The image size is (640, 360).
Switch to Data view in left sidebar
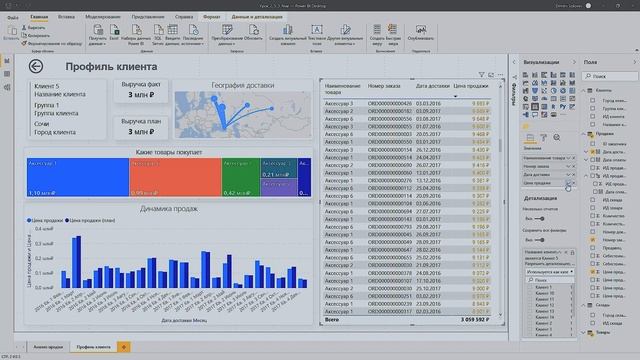pos(7,74)
